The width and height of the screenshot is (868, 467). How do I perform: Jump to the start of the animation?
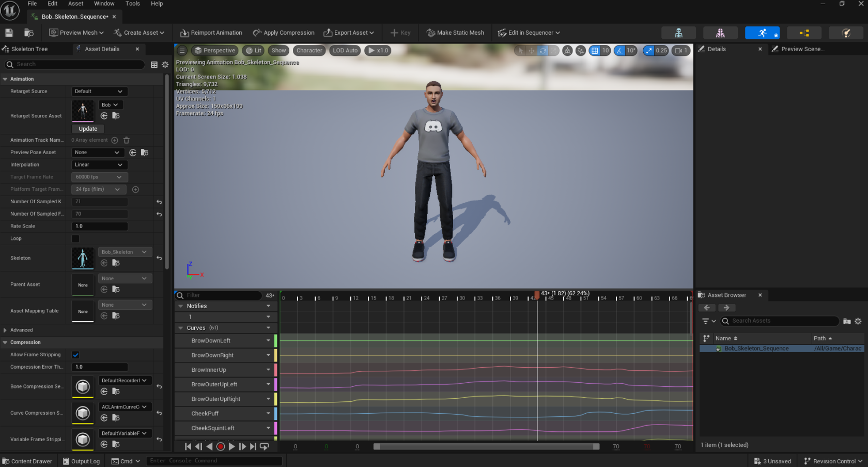tap(188, 446)
